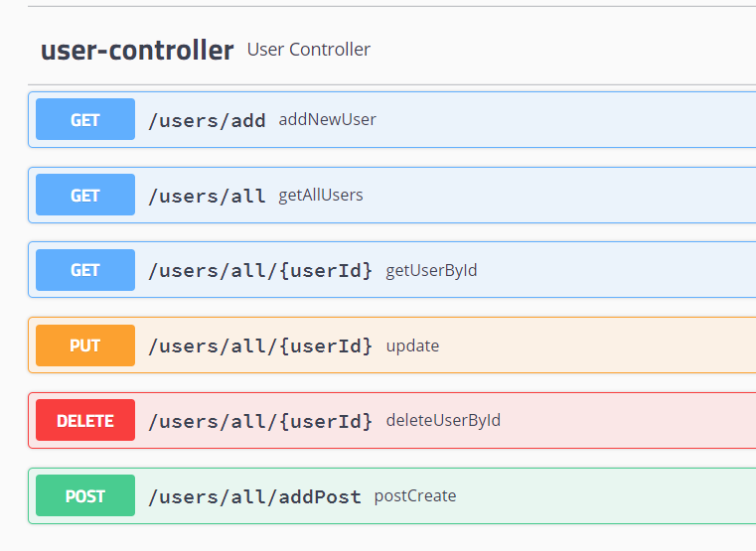
Task: Click the User Controller description text
Action: pyautogui.click(x=308, y=50)
